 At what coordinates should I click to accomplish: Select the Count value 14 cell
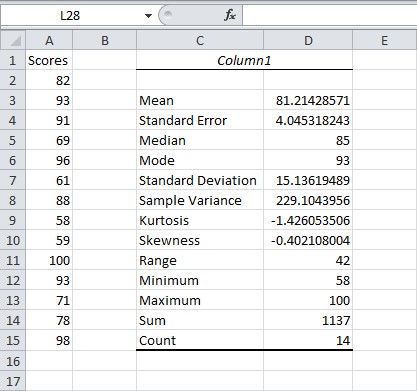click(x=308, y=340)
